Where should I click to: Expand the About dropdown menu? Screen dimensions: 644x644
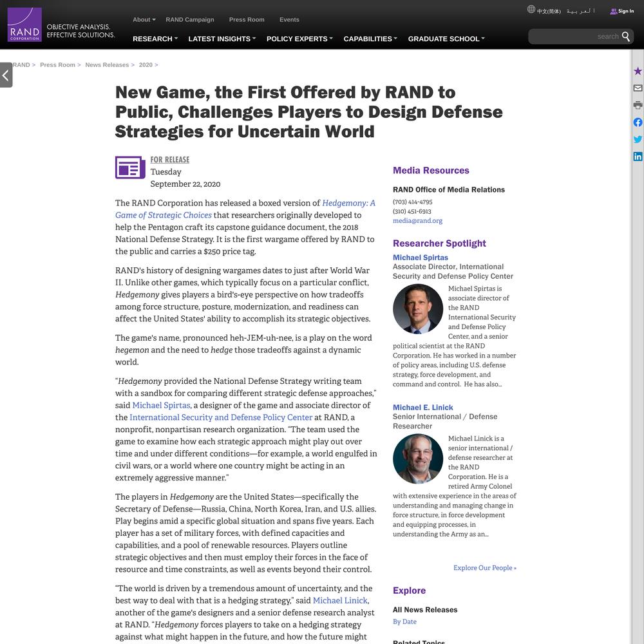tap(144, 19)
